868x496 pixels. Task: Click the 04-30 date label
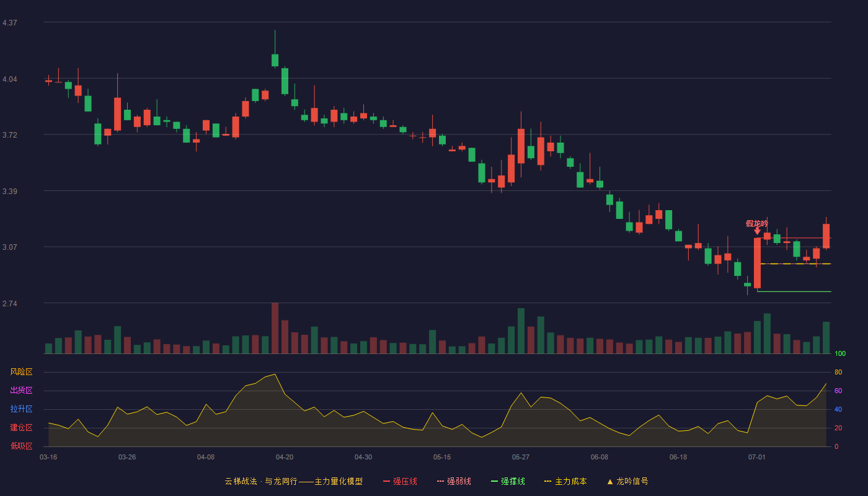[x=363, y=457]
